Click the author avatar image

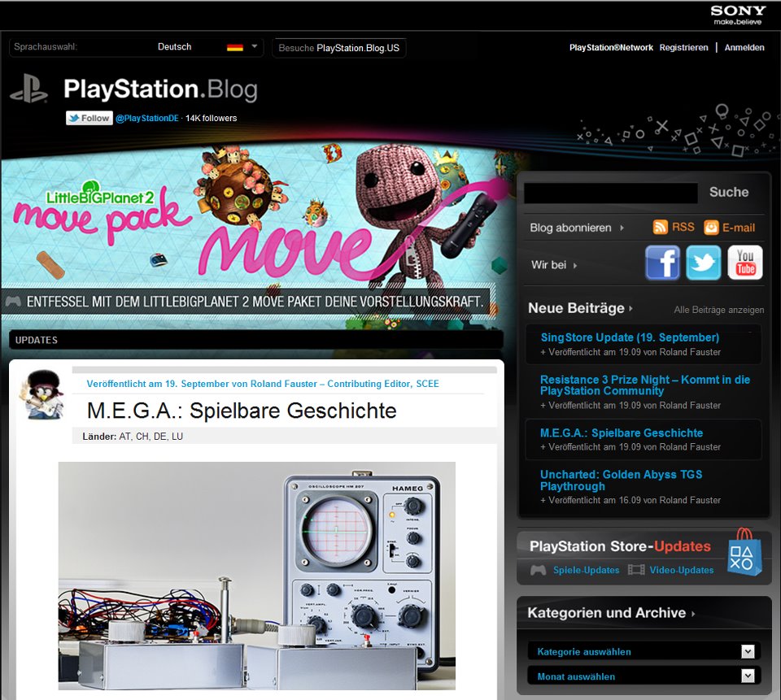(x=42, y=393)
